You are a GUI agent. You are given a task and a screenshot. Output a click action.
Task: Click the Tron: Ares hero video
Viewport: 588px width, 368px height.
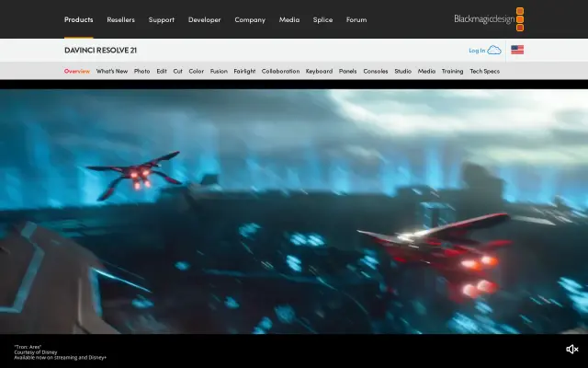point(294,212)
